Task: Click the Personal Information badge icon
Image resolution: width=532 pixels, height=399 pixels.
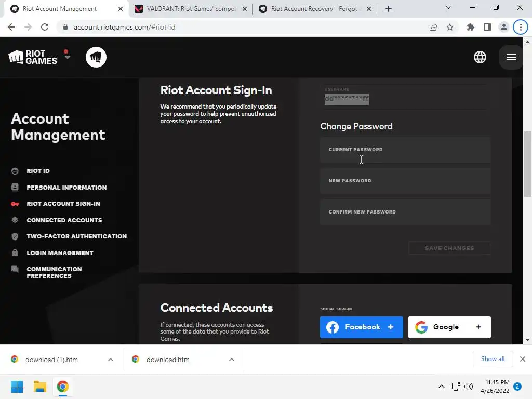Action: coord(15,187)
